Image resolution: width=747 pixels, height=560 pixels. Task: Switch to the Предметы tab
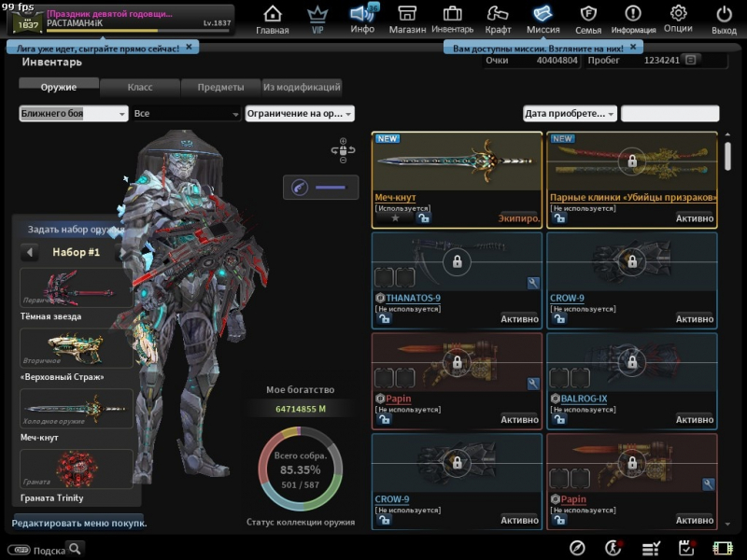click(x=220, y=87)
